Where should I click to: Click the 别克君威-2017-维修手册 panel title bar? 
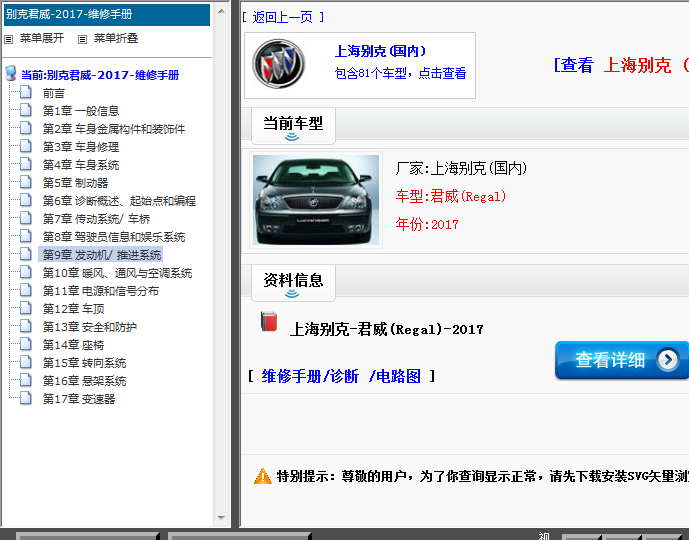(107, 14)
